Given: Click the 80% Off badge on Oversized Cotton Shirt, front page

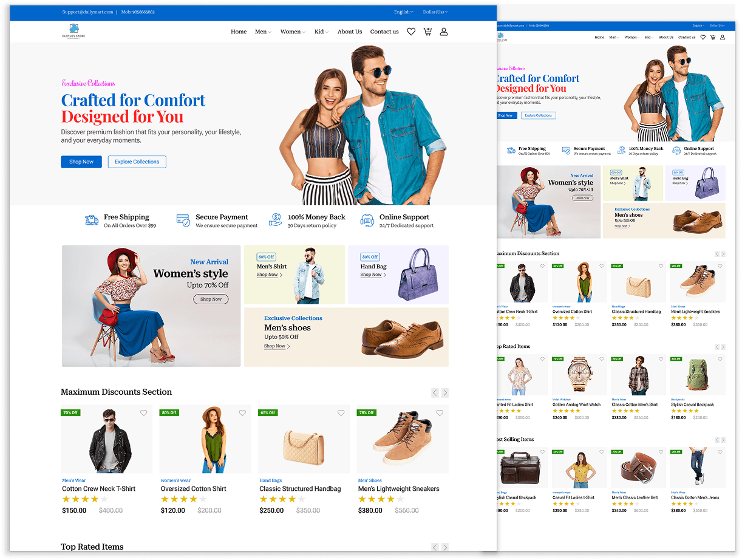Looking at the screenshot, I should tap(169, 413).
